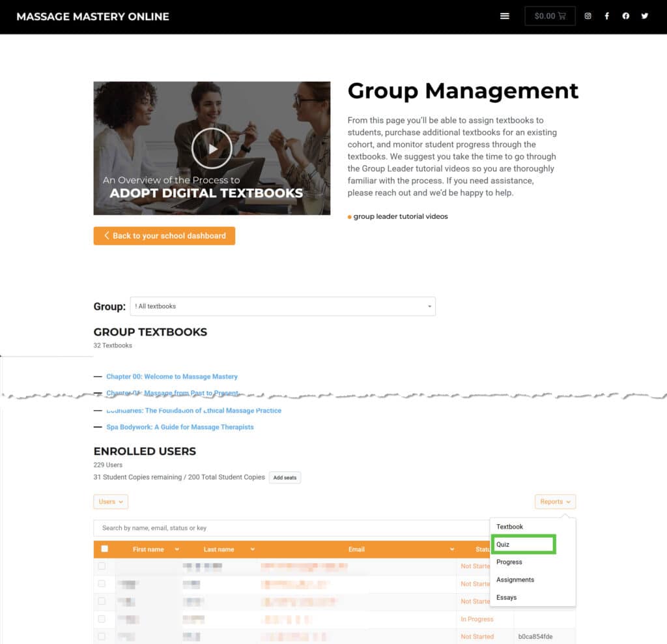Check the last visible user row checkbox
The height and width of the screenshot is (644, 667).
(x=102, y=636)
